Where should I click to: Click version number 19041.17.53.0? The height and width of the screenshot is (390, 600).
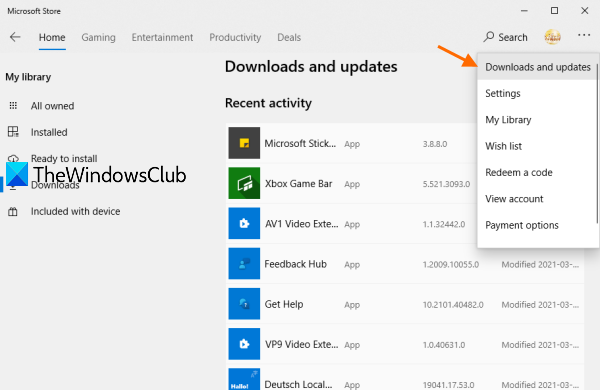tap(448, 385)
